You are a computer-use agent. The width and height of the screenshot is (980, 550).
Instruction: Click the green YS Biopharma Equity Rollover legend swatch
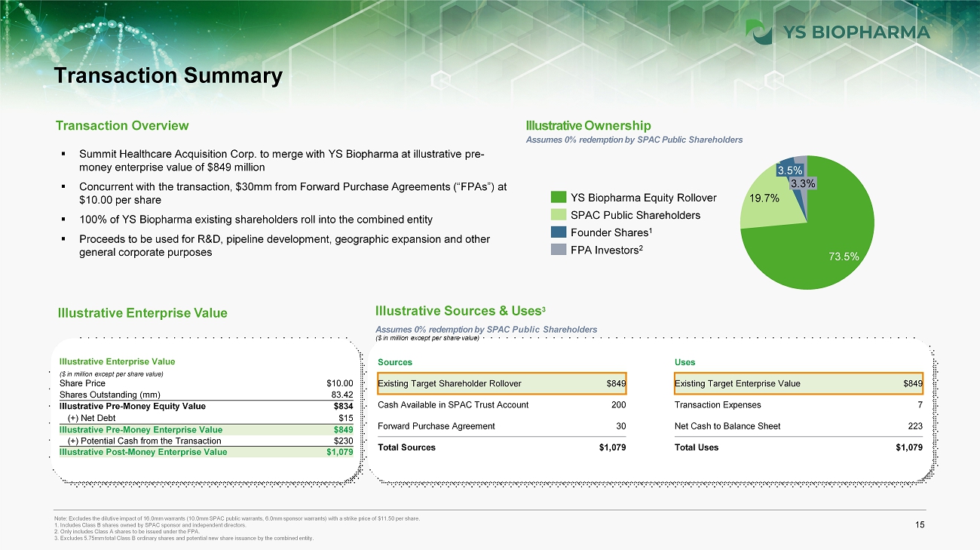coord(558,198)
